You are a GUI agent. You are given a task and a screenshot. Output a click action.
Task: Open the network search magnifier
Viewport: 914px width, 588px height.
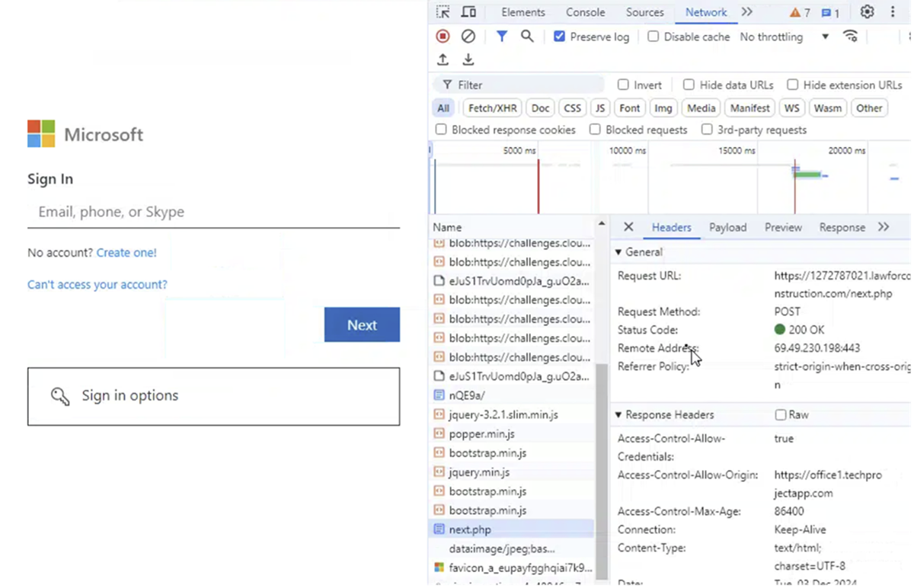pyautogui.click(x=527, y=37)
